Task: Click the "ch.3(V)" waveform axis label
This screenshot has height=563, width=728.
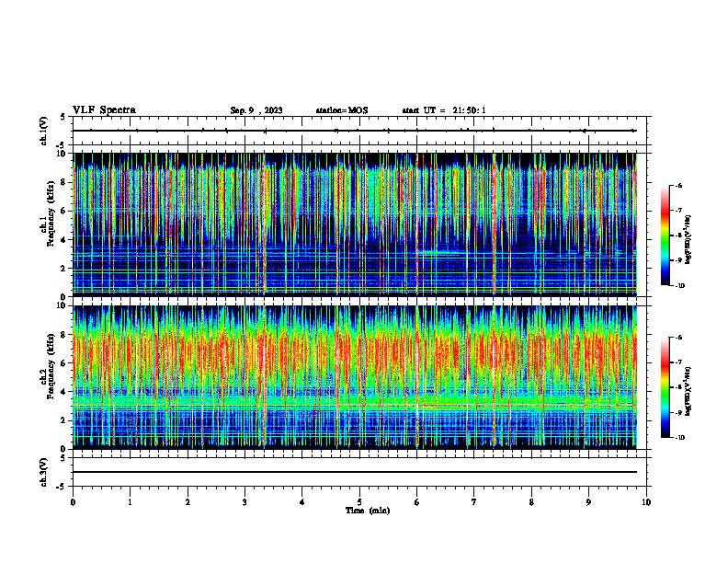Action: click(44, 473)
